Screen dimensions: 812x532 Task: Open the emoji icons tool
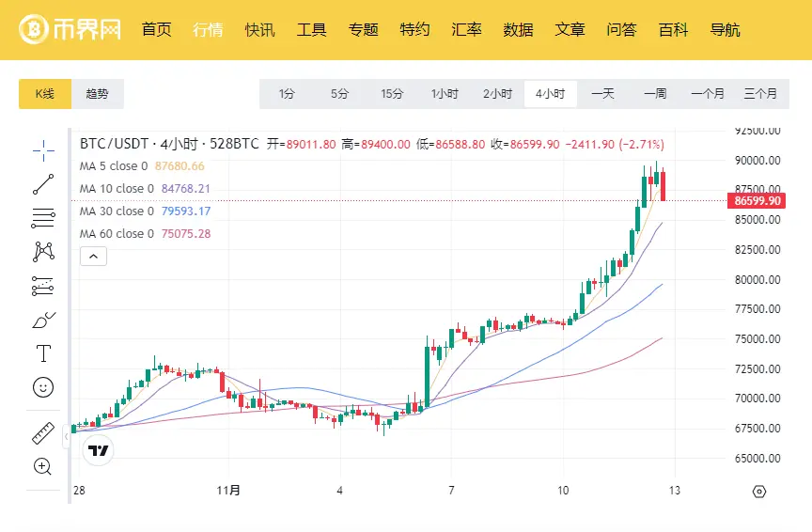(43, 386)
